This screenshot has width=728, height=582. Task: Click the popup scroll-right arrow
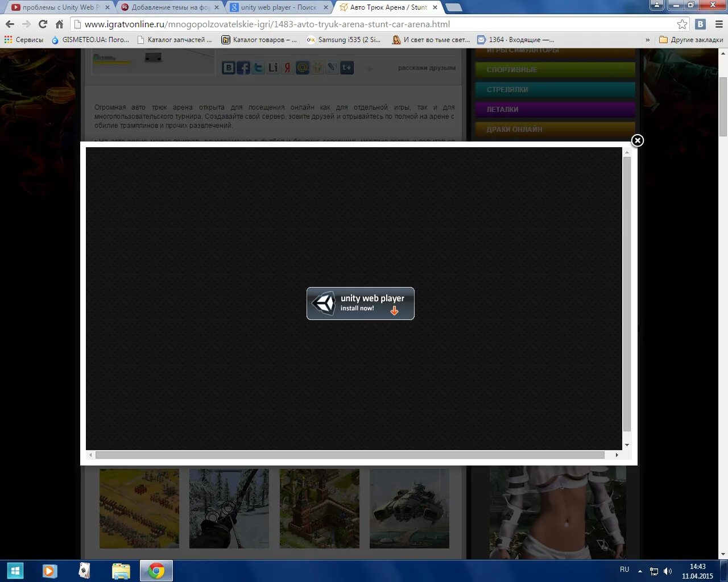(x=617, y=455)
